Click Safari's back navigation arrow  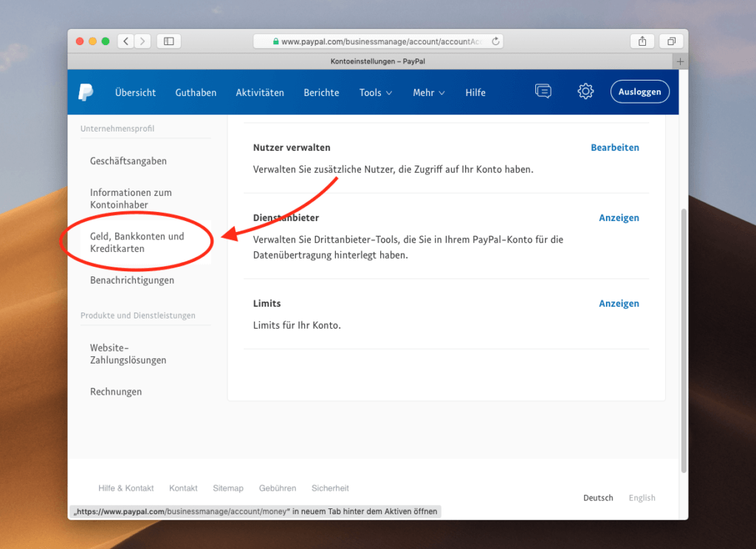point(125,41)
